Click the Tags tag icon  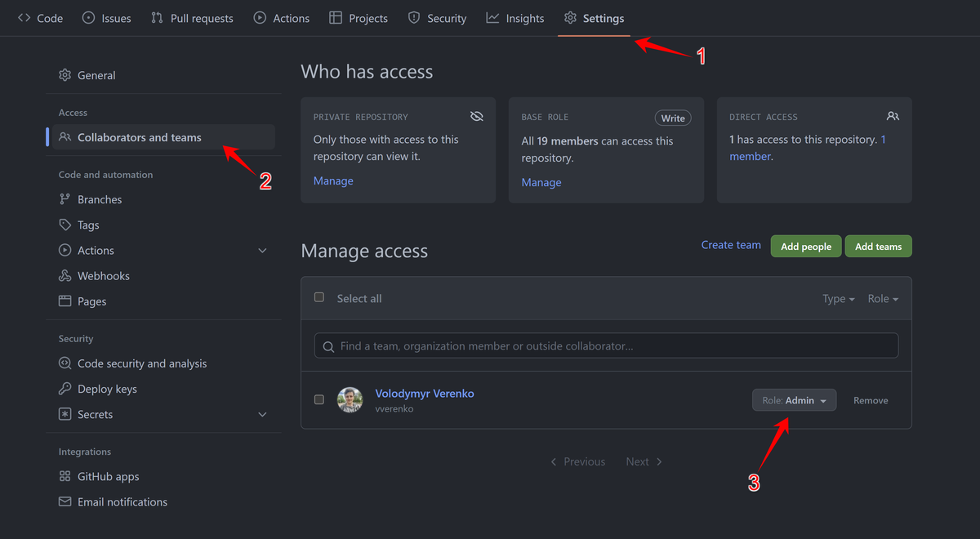click(65, 225)
